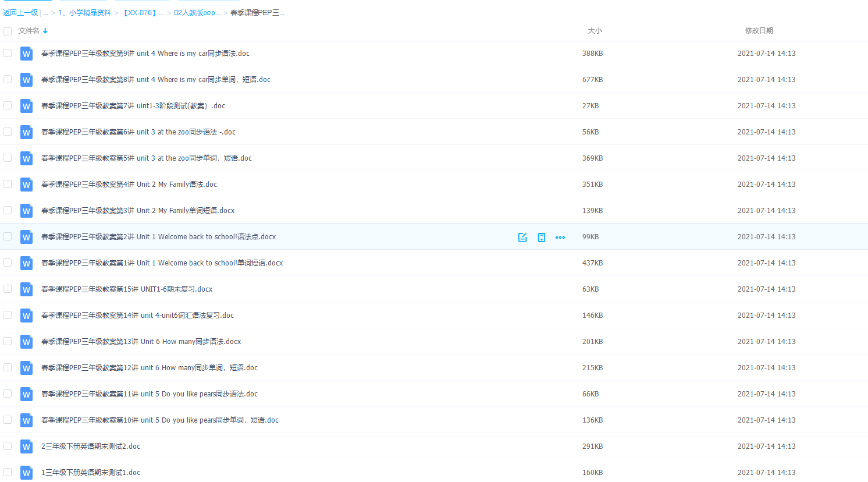This screenshot has width=868, height=482.
Task: Sort files by the 修改日期 column header
Action: [759, 31]
